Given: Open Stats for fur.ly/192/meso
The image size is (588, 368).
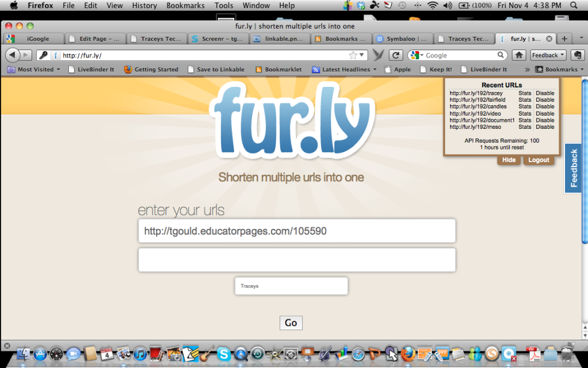Looking at the screenshot, I should pos(525,127).
